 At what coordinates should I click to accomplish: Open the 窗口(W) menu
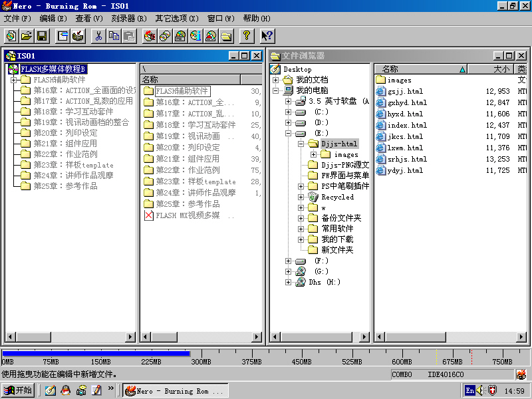[x=221, y=19]
